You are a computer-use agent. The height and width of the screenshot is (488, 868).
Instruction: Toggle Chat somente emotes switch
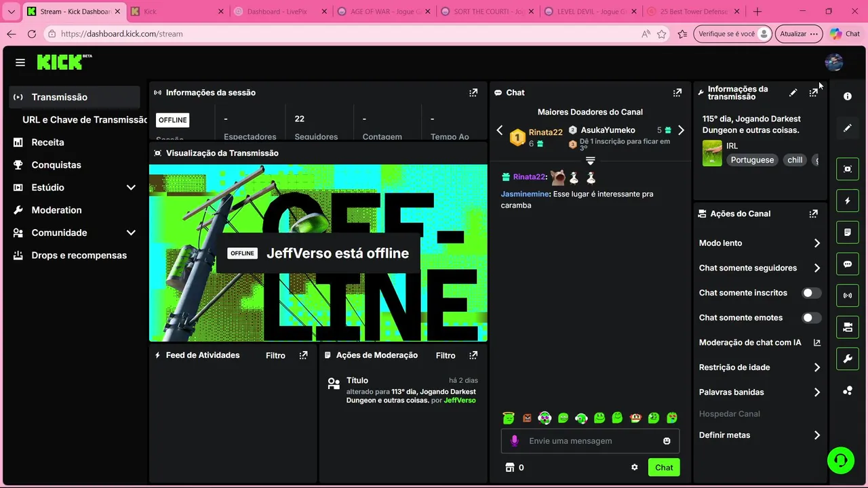811,318
